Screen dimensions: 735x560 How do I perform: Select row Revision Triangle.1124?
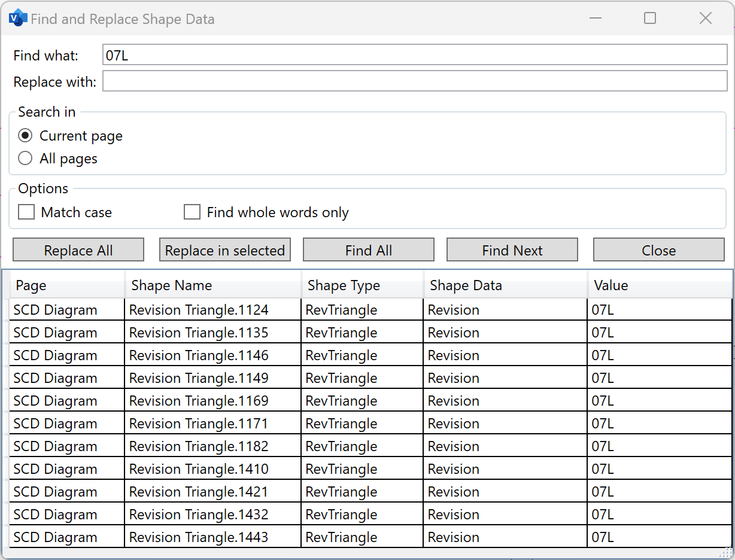click(370, 310)
